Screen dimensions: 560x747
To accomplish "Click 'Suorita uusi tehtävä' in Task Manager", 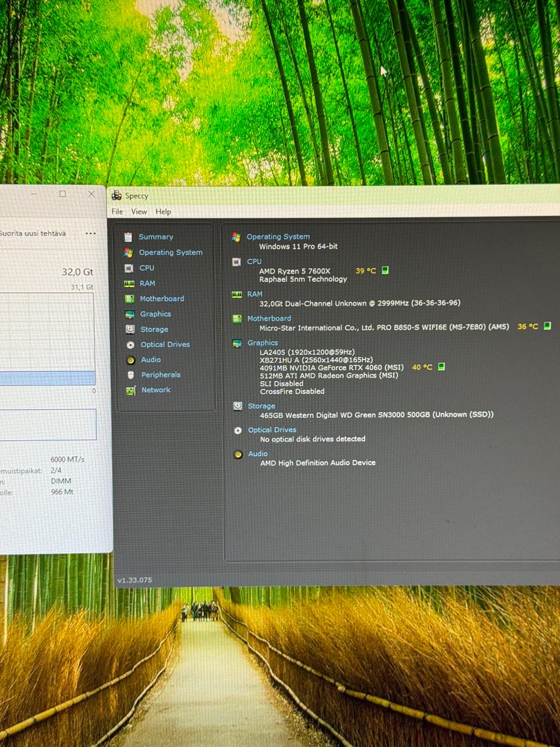I will coord(33,233).
